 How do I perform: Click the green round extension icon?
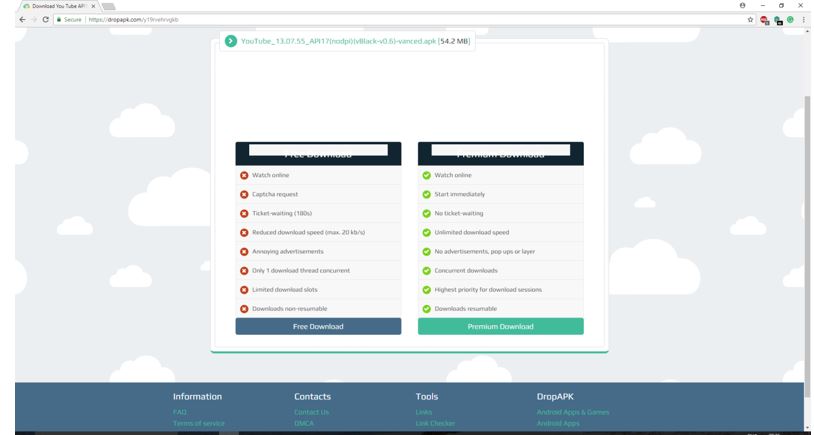(x=790, y=19)
